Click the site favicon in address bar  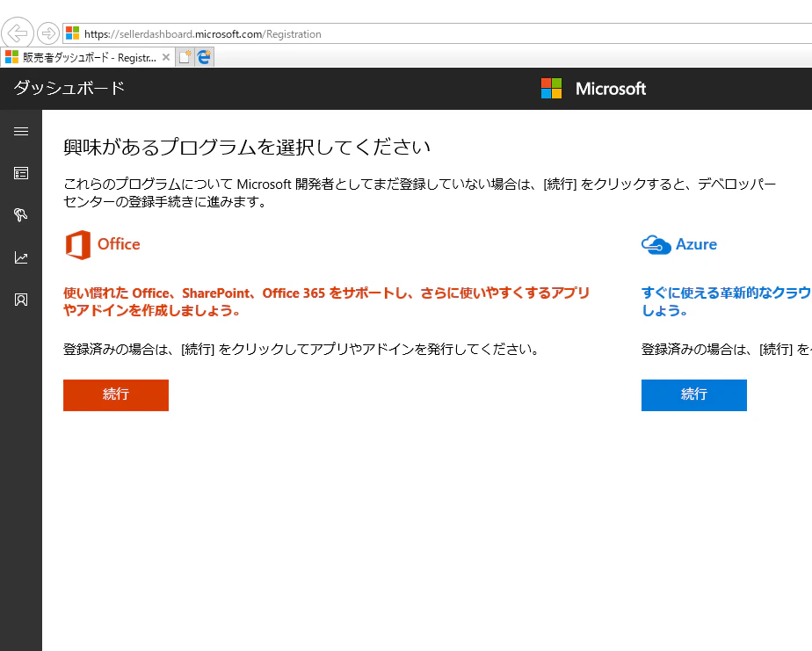click(x=72, y=33)
